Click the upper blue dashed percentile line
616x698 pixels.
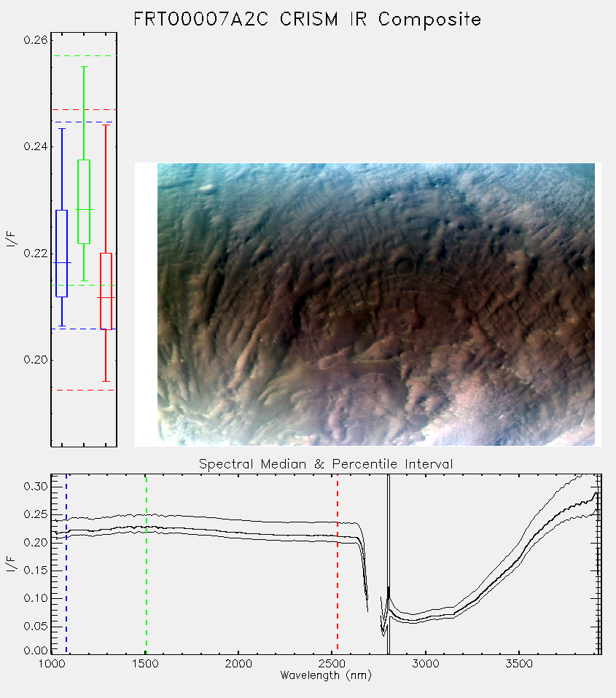click(83, 122)
